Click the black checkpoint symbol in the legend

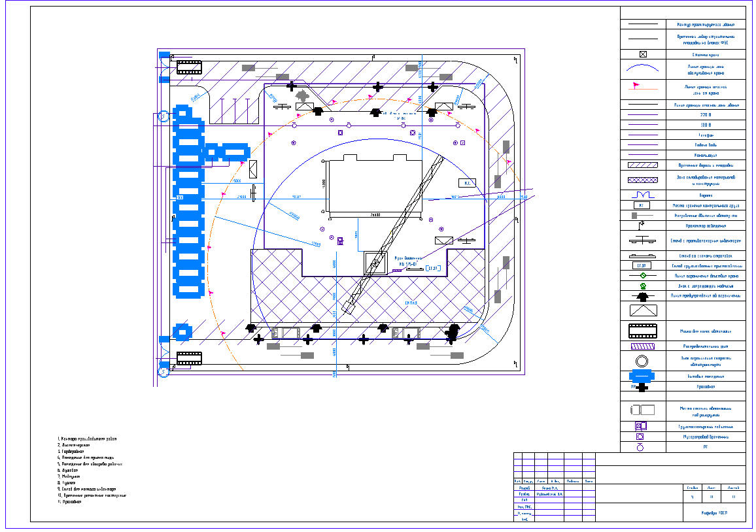(x=642, y=386)
